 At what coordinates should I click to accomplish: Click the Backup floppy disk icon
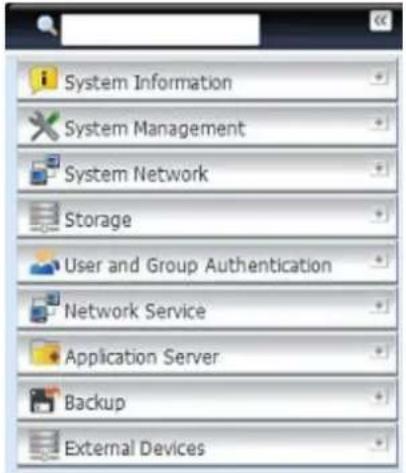point(44,399)
